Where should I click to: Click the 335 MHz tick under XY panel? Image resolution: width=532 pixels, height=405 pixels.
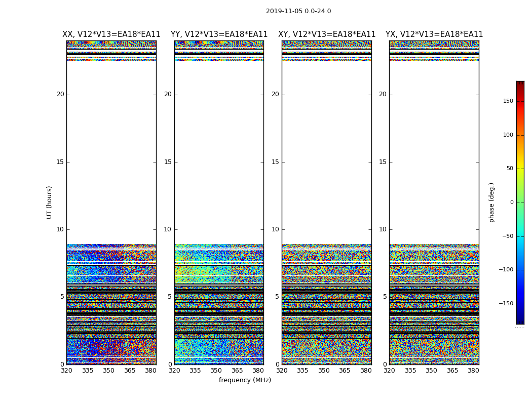point(302,371)
